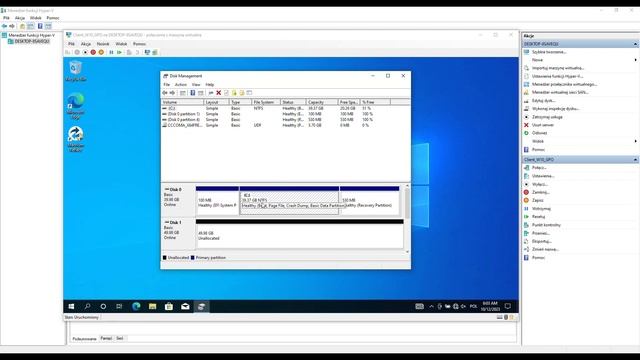Open the Recycle Bin desktop icon
The image size is (640, 360).
[x=76, y=71]
